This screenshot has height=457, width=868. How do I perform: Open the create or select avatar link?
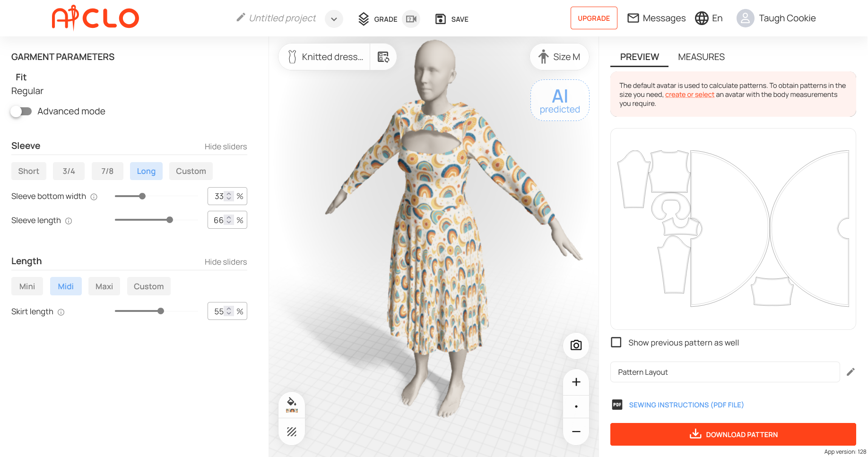point(689,95)
